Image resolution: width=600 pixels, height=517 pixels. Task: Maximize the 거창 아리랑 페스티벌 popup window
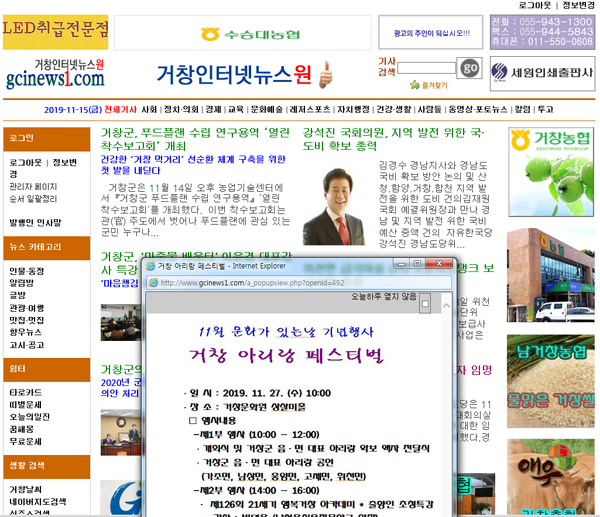point(417,264)
